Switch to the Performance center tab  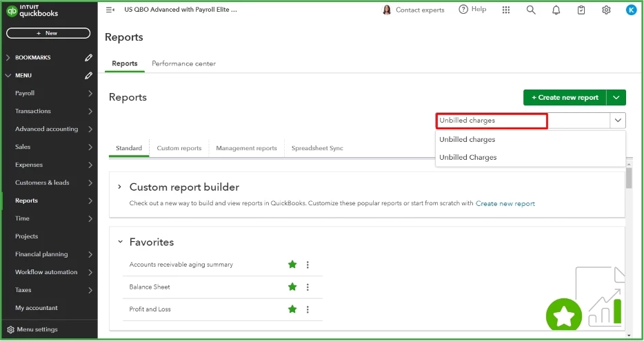(183, 63)
